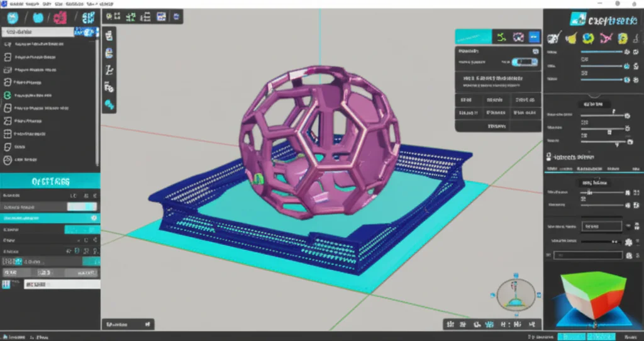Click the blue minus button on the floating panel

point(534,37)
